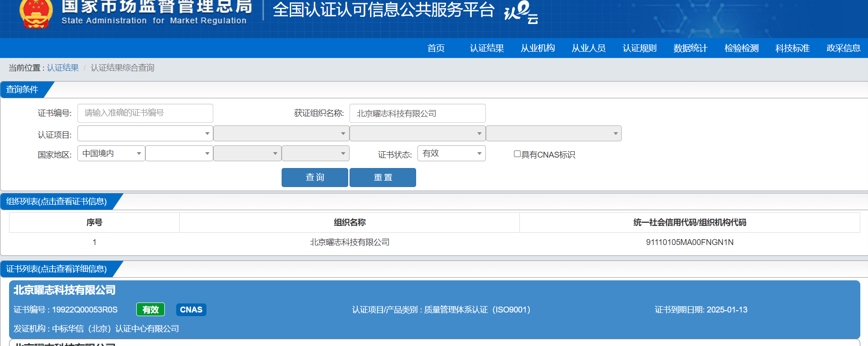Screen dimensions: 868x346
Task: Click the 认证结果综合查询 breadcrumb text
Action: coord(122,67)
